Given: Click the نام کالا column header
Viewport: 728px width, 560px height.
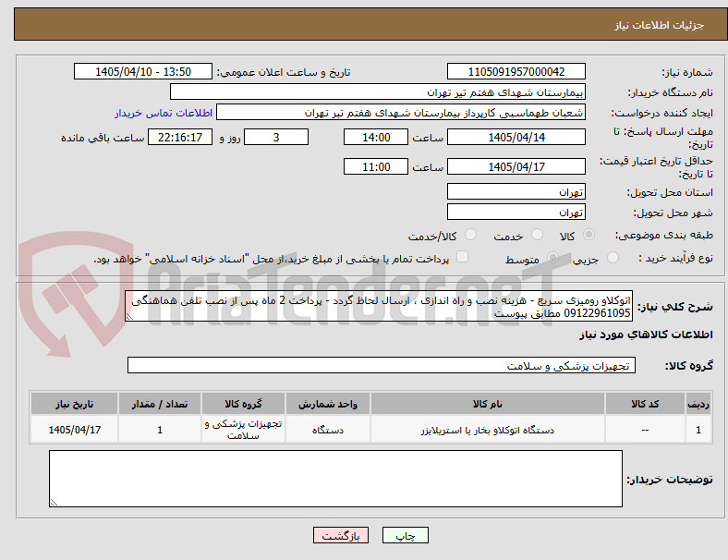Looking at the screenshot, I should 488,404.
